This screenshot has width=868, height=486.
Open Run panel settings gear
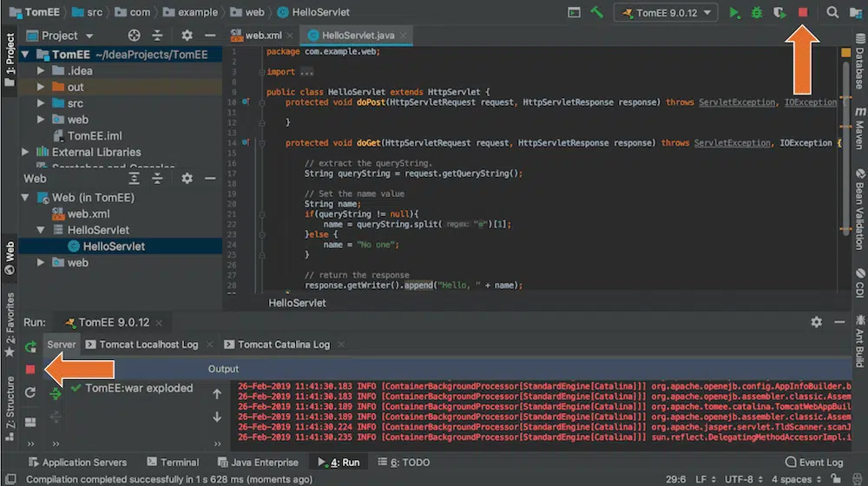click(x=816, y=322)
